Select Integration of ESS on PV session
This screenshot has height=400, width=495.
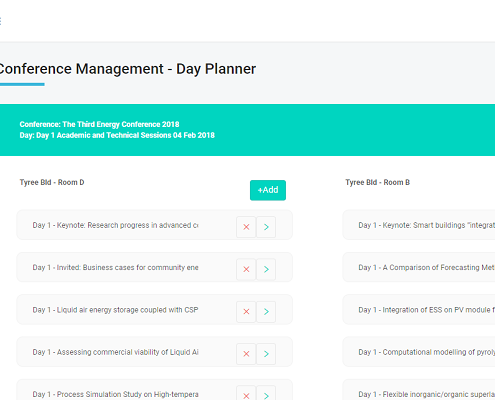pos(419,310)
